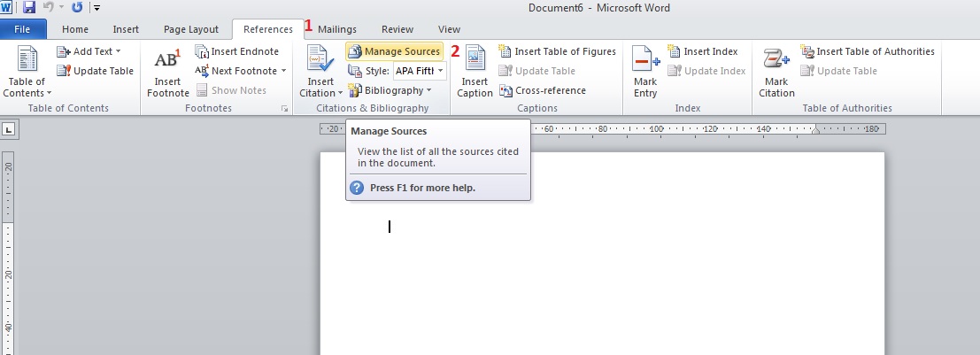Image resolution: width=980 pixels, height=355 pixels.
Task: Click the Insert Table of Figures icon
Action: pyautogui.click(x=505, y=51)
